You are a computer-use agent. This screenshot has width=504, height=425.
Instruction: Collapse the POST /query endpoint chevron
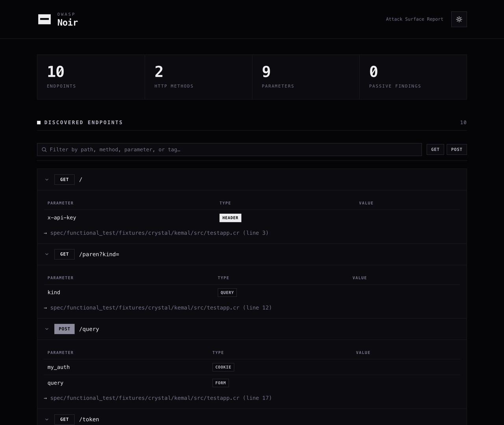tap(47, 329)
